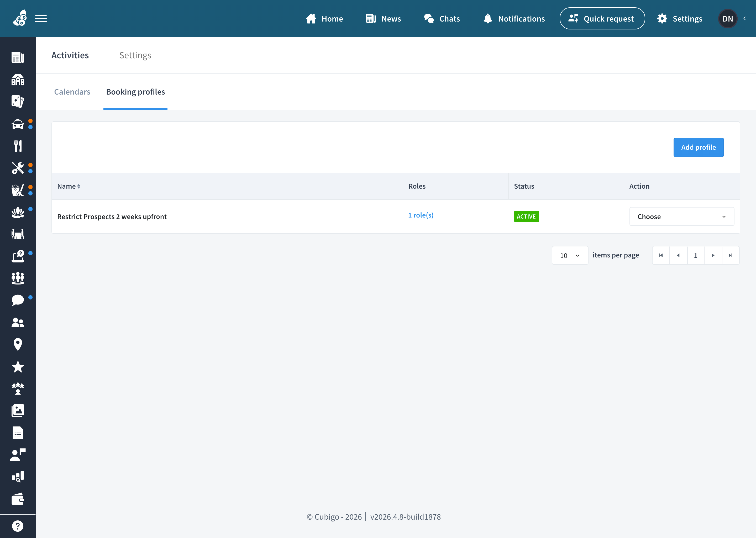Open News in the top bar
The image size is (756, 538).
click(x=383, y=19)
